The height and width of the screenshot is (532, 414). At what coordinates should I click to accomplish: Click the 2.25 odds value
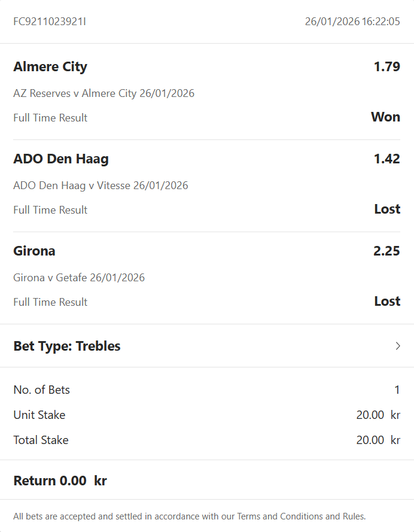(x=386, y=251)
